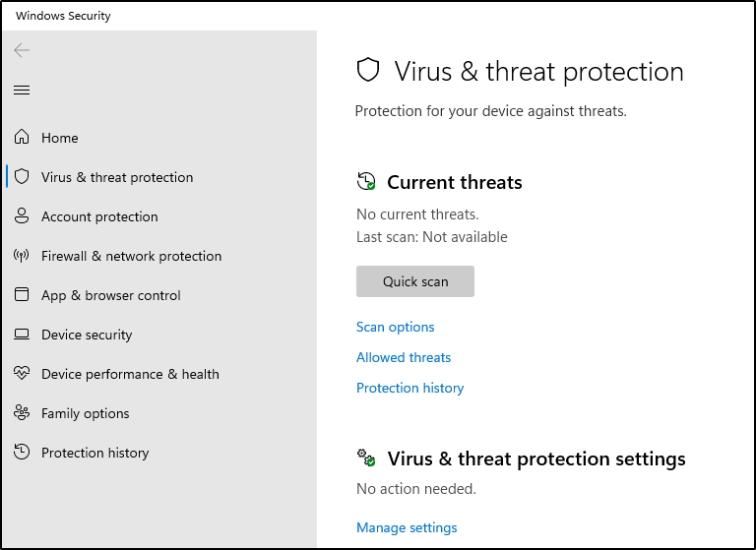Select the Virus & threat protection shield icon
The height and width of the screenshot is (550, 756).
tap(22, 177)
